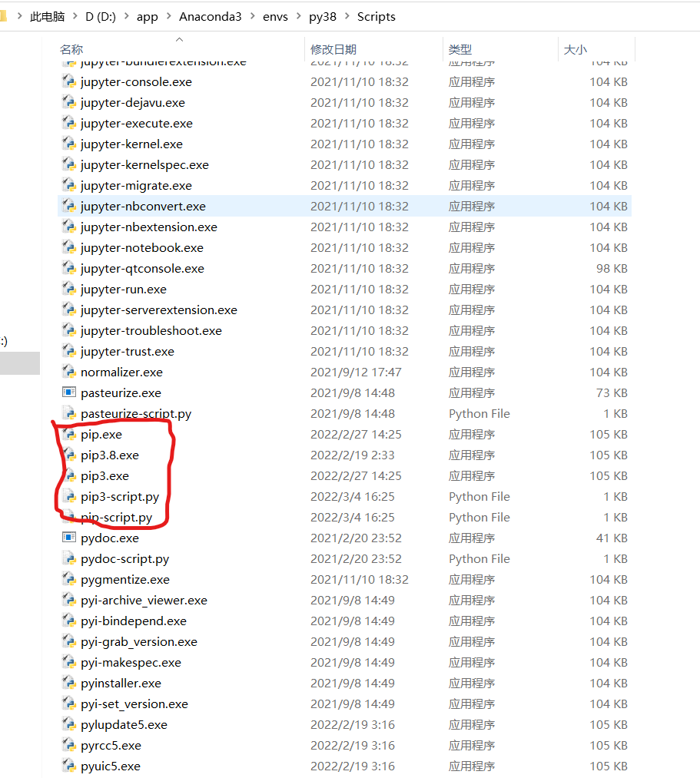Expand the chevron after app in path
Viewport: 700px width, 778px height.
(169, 16)
